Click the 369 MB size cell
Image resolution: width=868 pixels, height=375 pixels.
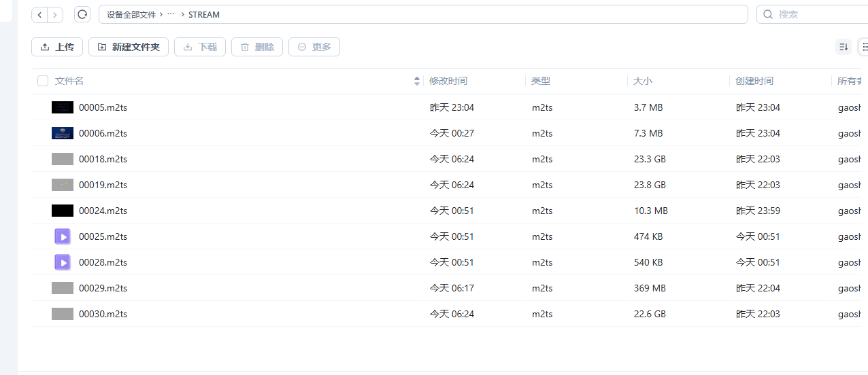[x=650, y=288]
